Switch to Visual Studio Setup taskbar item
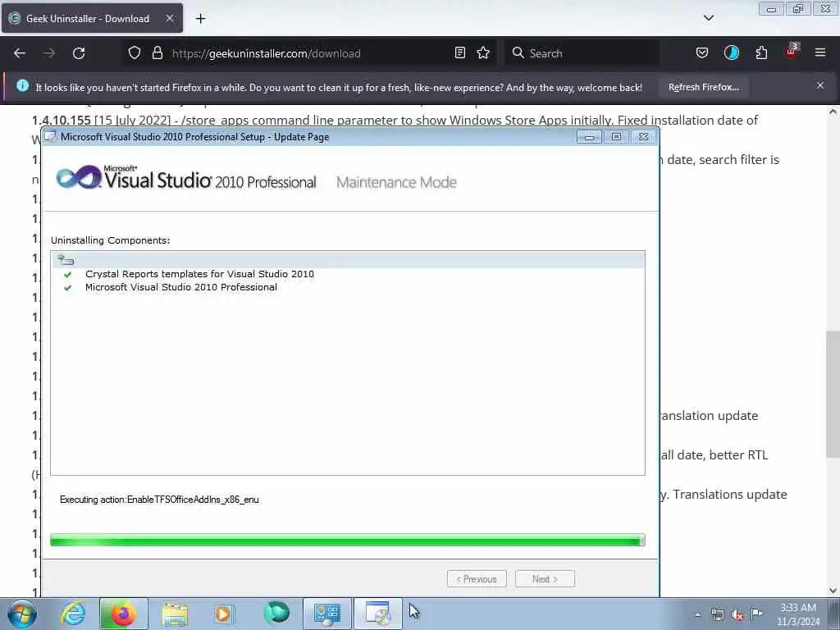Viewport: 840px width, 630px height. pos(377,614)
